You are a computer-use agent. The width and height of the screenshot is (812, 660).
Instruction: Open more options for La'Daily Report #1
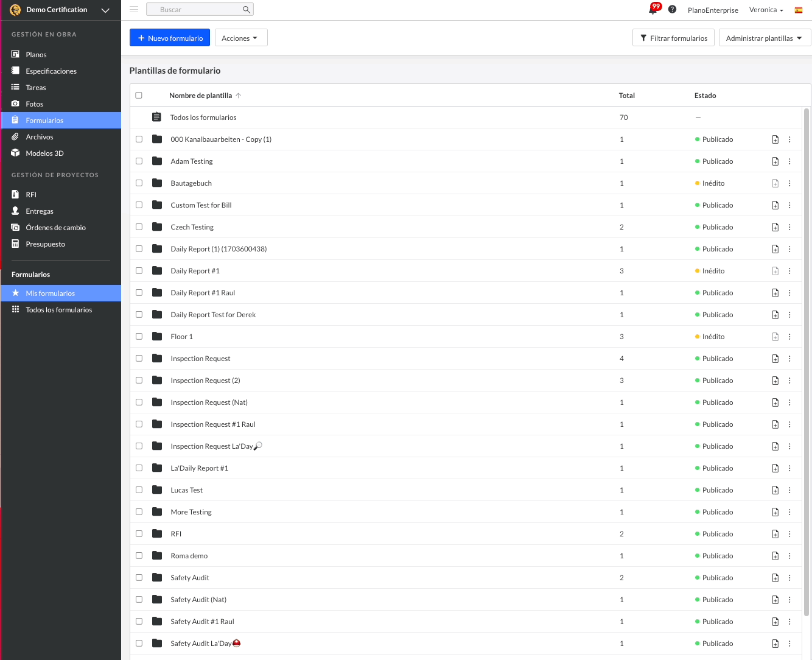click(789, 468)
